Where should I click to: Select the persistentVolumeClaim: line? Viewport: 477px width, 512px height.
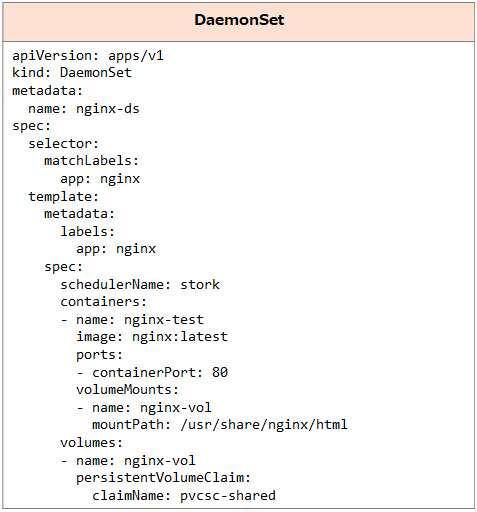(x=163, y=478)
